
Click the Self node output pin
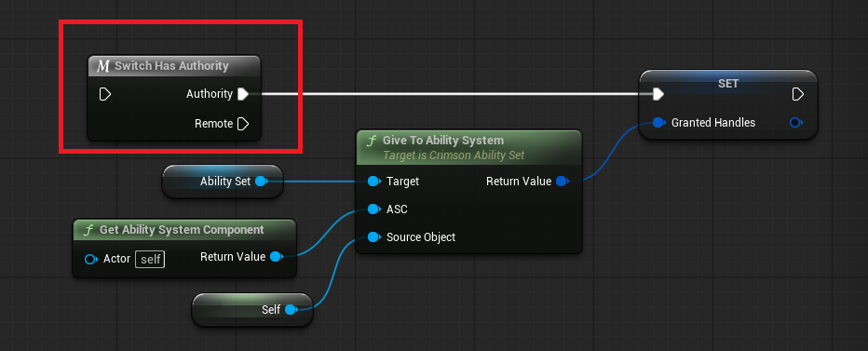tap(292, 310)
